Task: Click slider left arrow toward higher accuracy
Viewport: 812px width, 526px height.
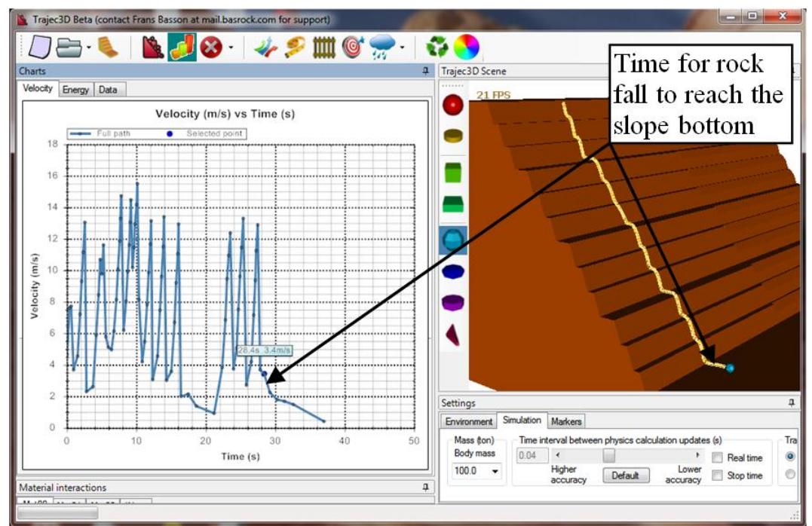Action: click(557, 455)
